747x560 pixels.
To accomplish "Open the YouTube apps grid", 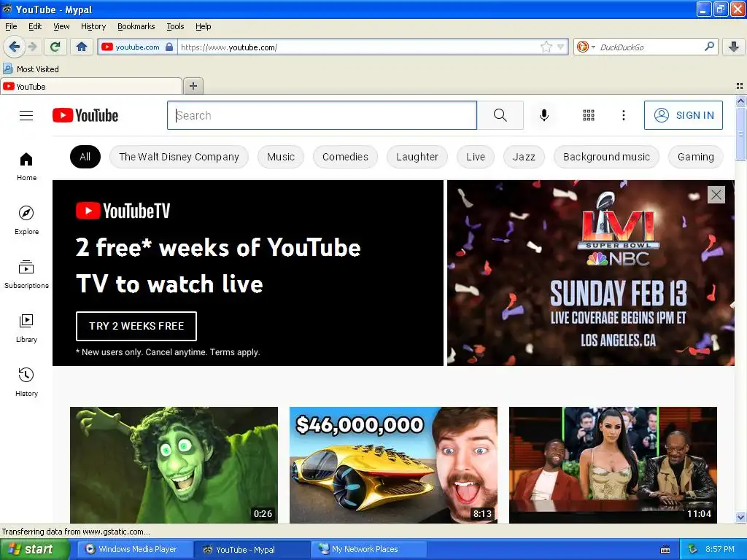I will click(589, 115).
